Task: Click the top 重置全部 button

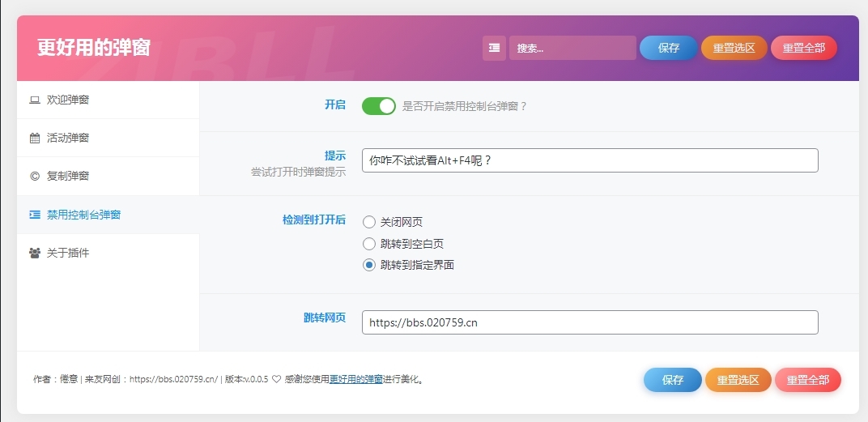Action: pyautogui.click(x=803, y=48)
